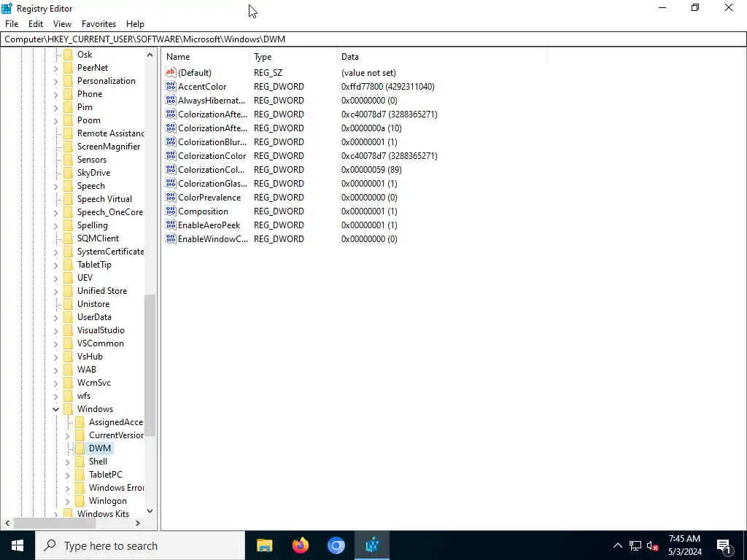
Task: Click the Type here to search box
Action: point(140,545)
